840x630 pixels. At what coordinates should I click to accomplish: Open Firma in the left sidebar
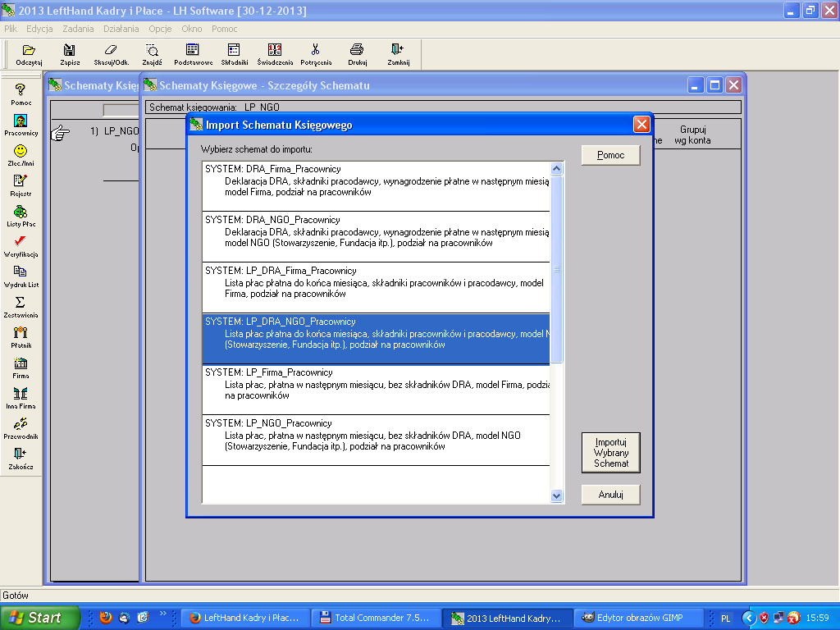click(x=21, y=367)
